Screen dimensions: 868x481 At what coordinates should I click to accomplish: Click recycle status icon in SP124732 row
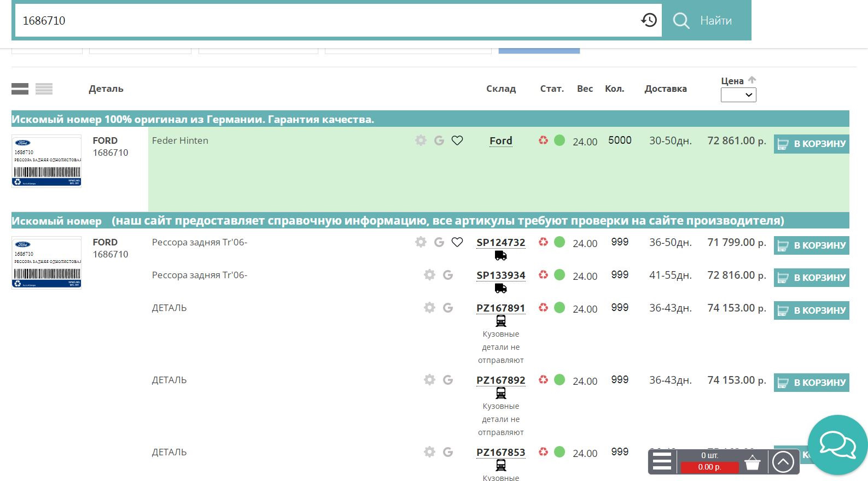pos(543,242)
